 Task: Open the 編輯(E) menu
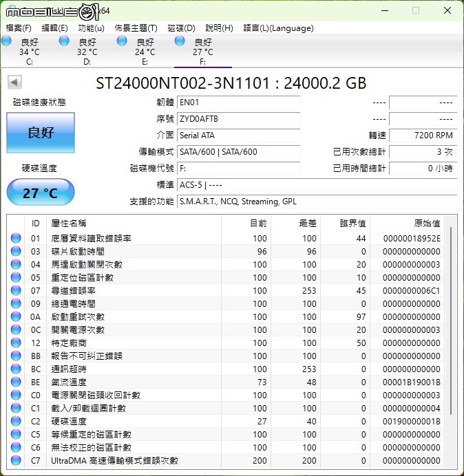coord(54,28)
